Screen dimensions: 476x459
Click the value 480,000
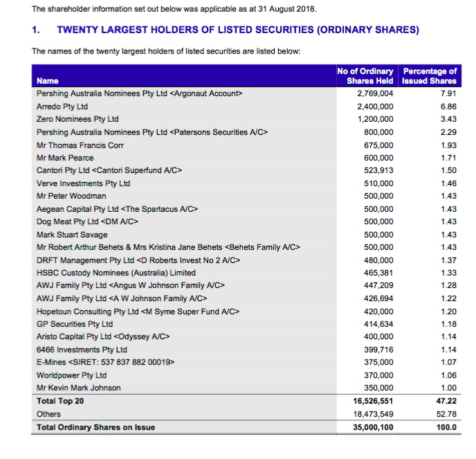pos(378,260)
